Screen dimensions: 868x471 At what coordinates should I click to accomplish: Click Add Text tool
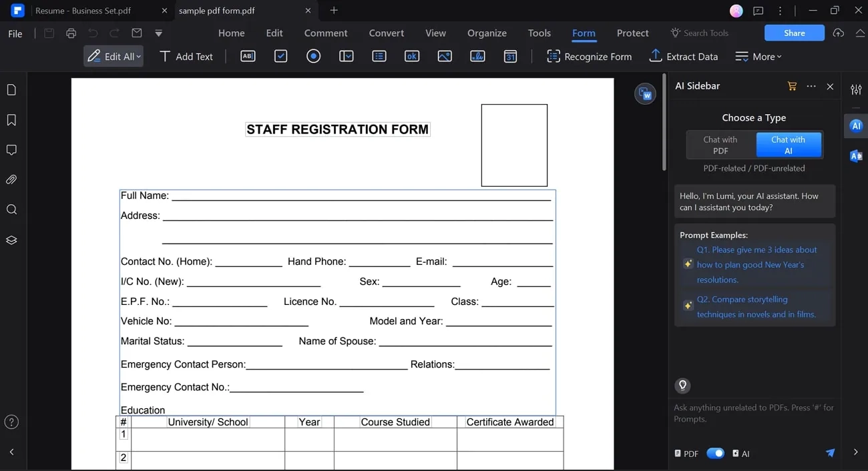pyautogui.click(x=186, y=57)
